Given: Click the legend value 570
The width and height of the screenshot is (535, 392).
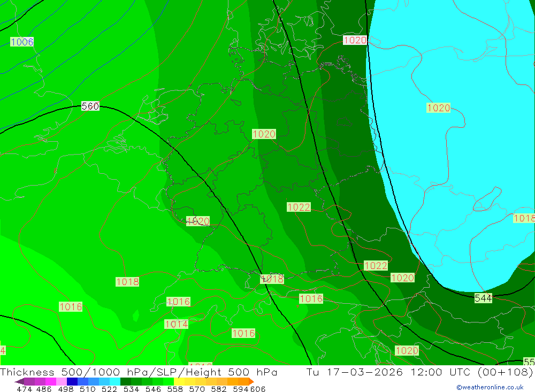Looking at the screenshot, I should [x=197, y=389].
